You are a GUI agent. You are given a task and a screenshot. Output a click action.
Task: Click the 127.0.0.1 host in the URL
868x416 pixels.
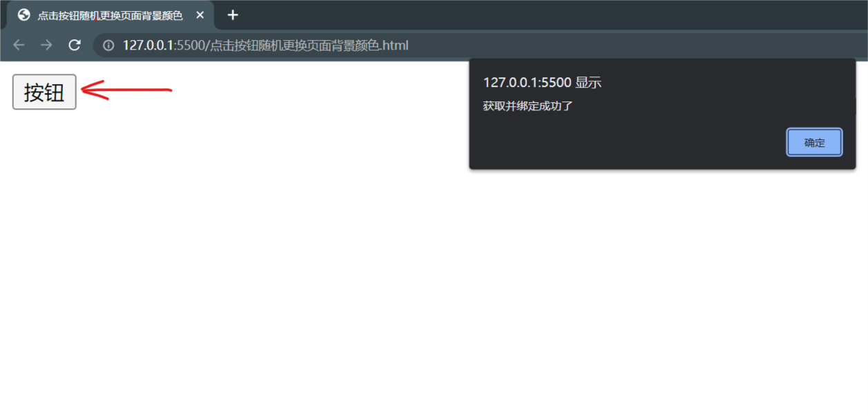(148, 46)
